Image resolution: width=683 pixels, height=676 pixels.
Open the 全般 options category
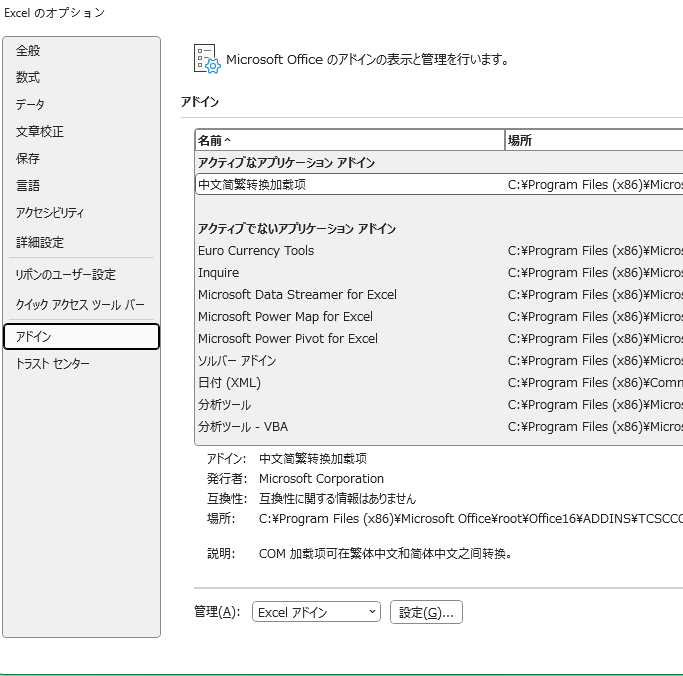(28, 51)
